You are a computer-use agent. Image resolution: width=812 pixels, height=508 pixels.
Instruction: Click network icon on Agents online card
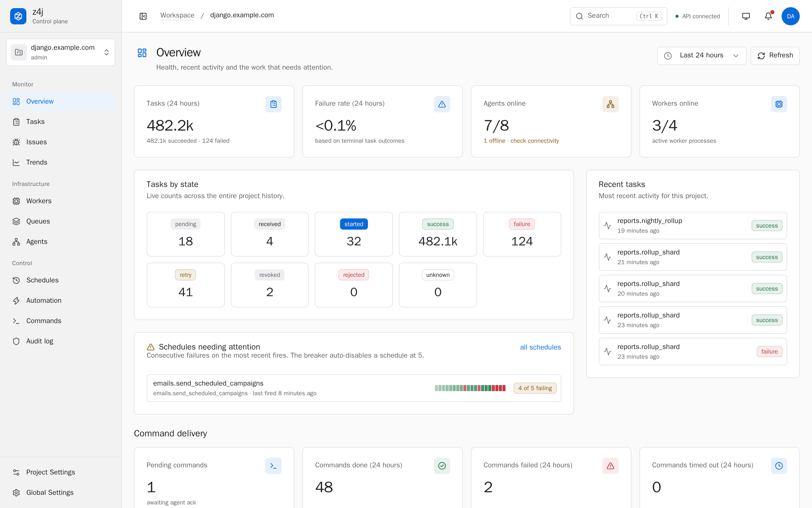(610, 104)
